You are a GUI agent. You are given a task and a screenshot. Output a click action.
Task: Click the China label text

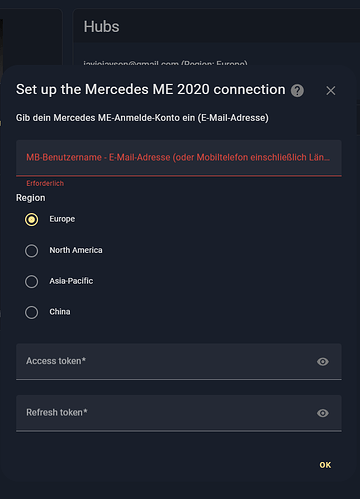pyautogui.click(x=60, y=312)
